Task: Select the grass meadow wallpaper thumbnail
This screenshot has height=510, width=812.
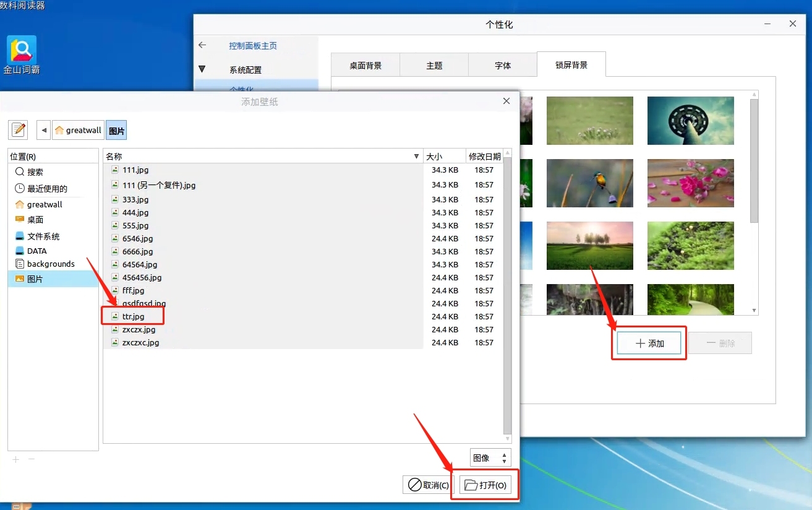Action: pos(590,121)
